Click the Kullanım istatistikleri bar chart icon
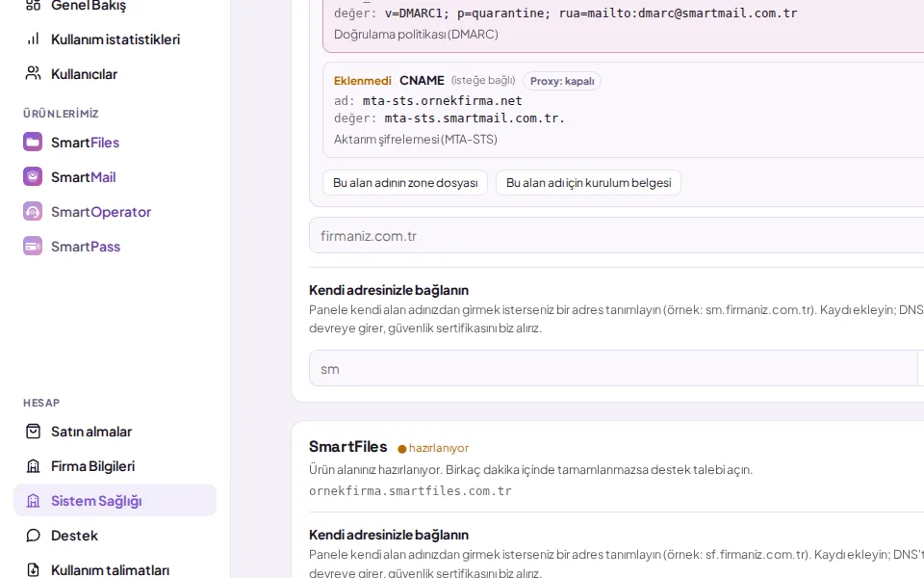The image size is (924, 578). pyautogui.click(x=33, y=39)
